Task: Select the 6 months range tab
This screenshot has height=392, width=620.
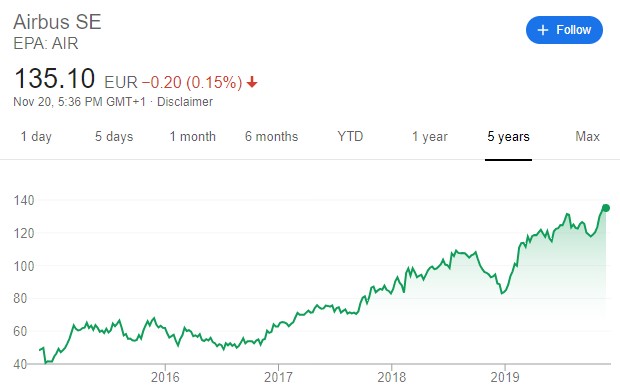Action: [271, 136]
